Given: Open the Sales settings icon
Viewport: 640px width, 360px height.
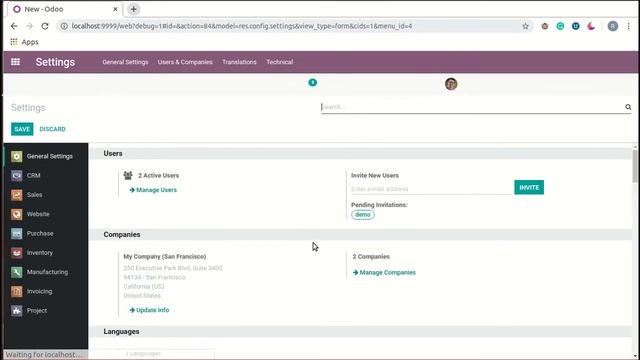Looking at the screenshot, I should coord(17,195).
